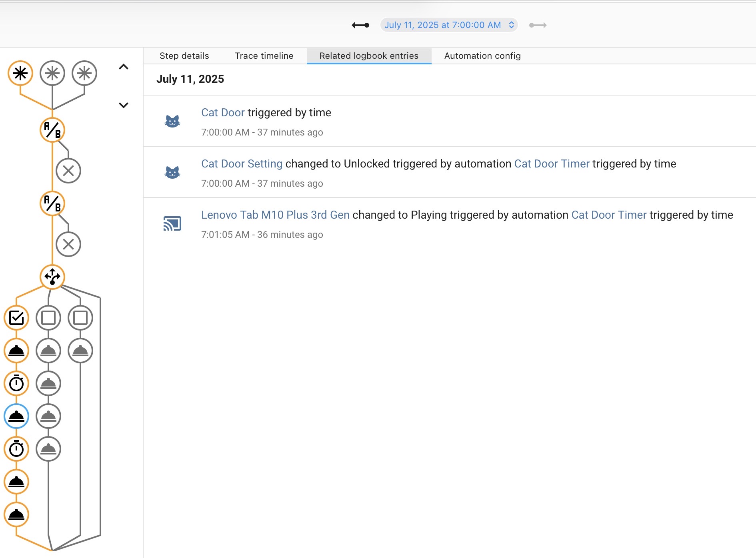The width and height of the screenshot is (756, 558).
Task: Click "7:01:05 AM - 36 minutes ago" timestamp
Action: pyautogui.click(x=262, y=235)
